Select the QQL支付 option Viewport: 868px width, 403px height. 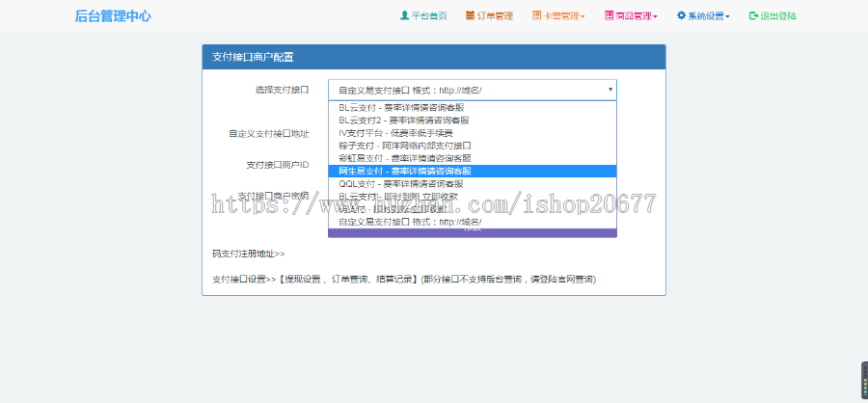click(473, 184)
